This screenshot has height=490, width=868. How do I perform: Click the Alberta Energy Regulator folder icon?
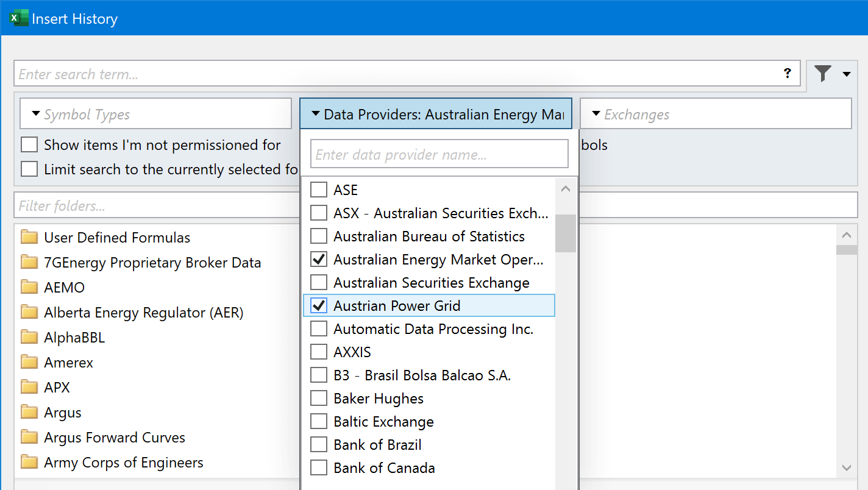[29, 312]
